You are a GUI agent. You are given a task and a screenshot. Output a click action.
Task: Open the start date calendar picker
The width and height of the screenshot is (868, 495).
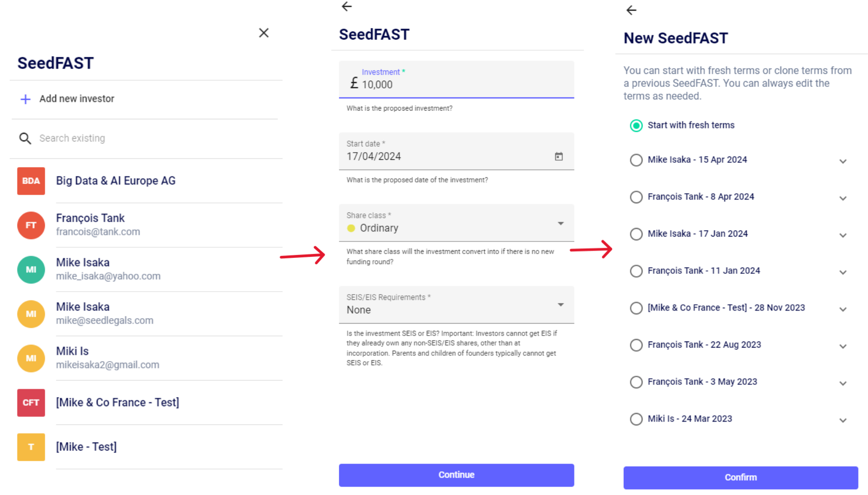pyautogui.click(x=559, y=156)
